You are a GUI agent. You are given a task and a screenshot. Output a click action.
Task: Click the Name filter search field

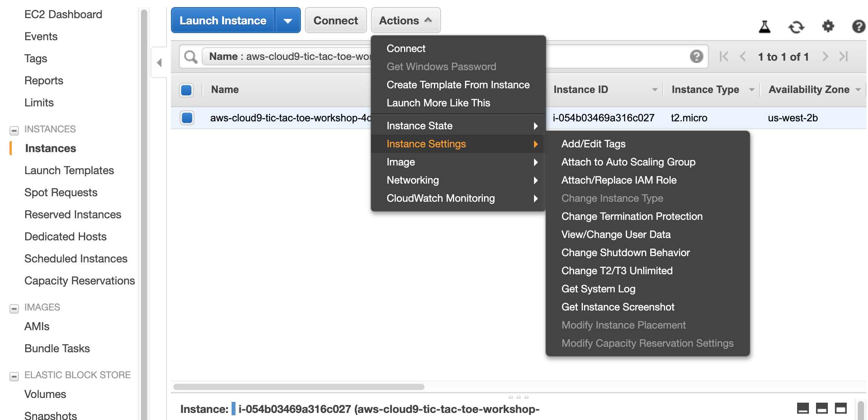click(443, 56)
